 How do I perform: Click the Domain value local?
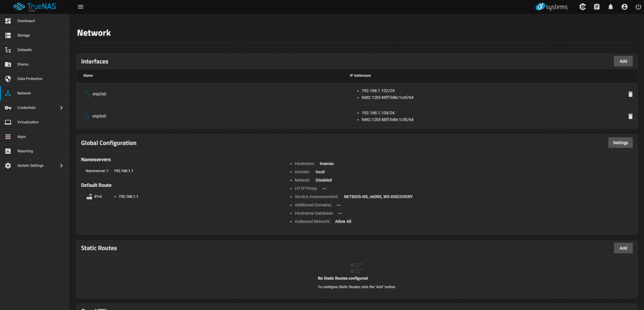[x=320, y=172]
